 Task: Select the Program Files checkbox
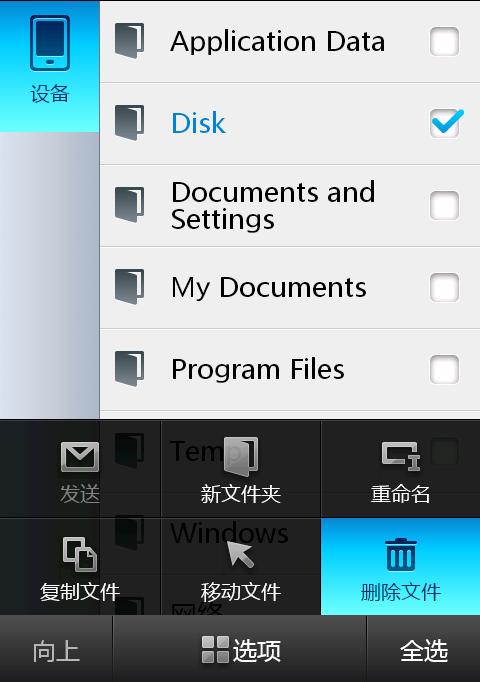pyautogui.click(x=444, y=369)
